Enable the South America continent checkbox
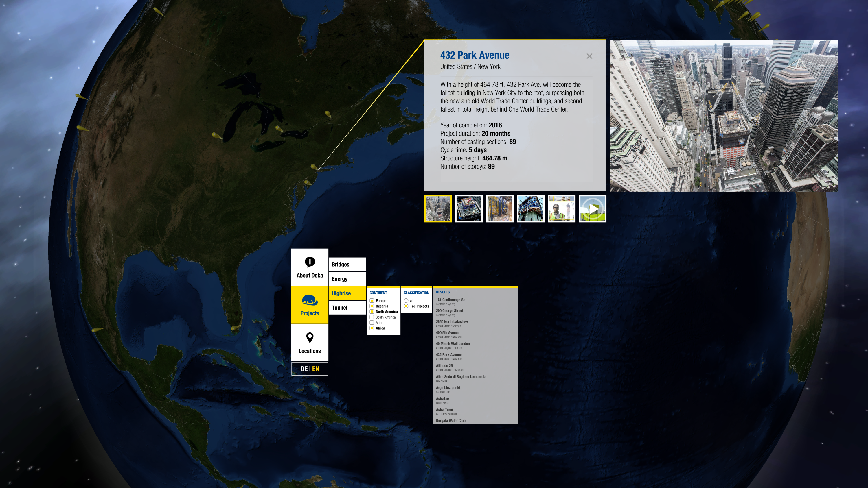 (372, 317)
